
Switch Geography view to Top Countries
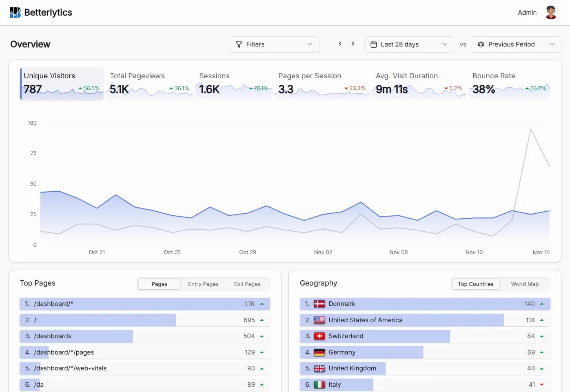click(475, 284)
